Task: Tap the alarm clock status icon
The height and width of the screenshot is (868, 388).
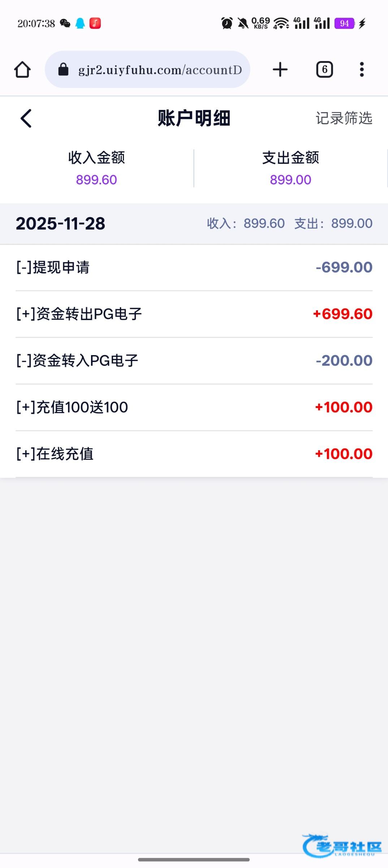Action: (x=227, y=24)
